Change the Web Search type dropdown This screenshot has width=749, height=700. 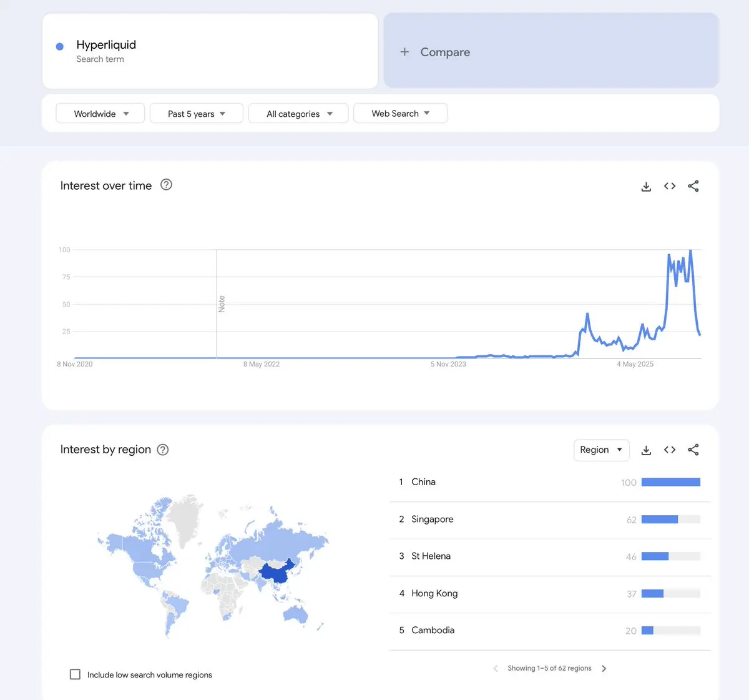[x=400, y=114]
